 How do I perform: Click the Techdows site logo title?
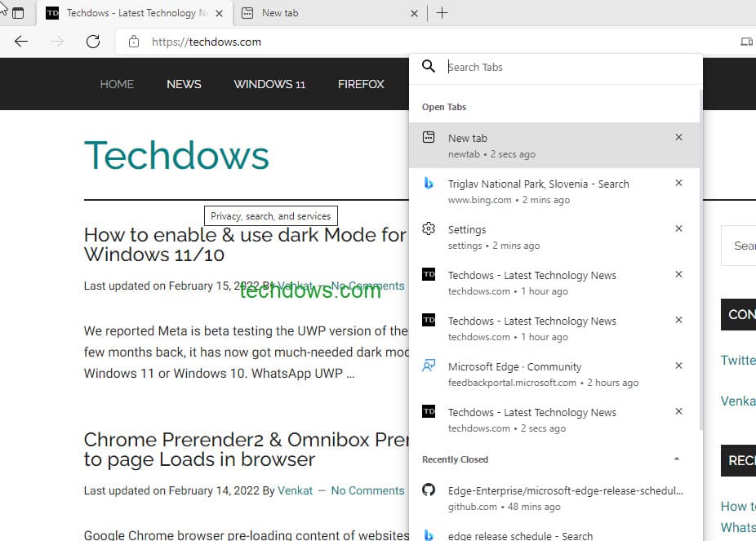coord(176,155)
